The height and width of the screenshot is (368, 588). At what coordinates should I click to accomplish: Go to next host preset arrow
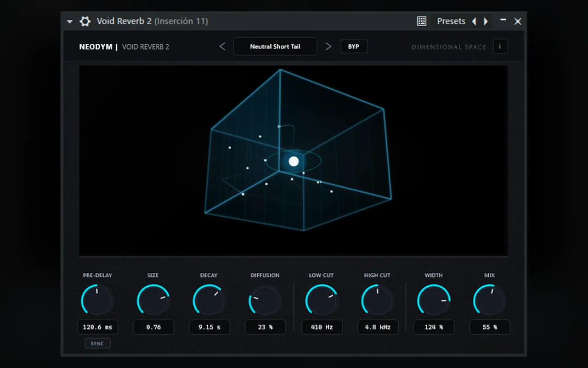point(486,21)
